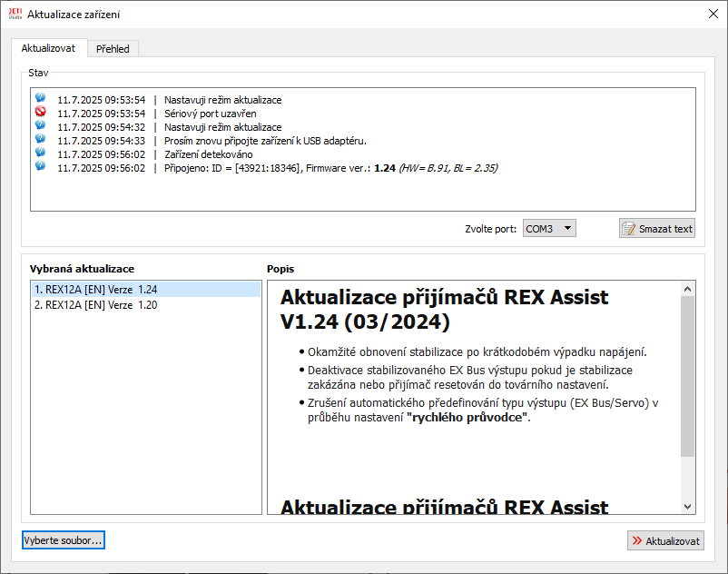Click scroll down arrow in Popis panel
The image size is (728, 574).
tap(688, 507)
